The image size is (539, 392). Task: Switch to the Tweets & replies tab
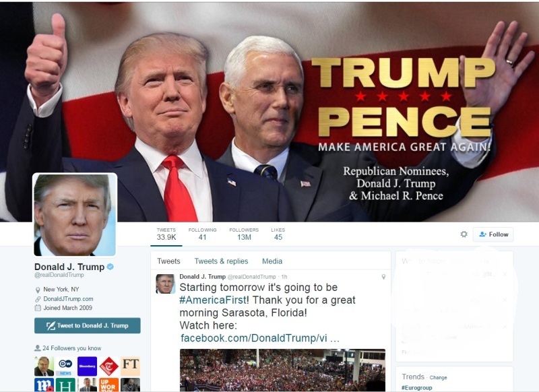point(221,261)
